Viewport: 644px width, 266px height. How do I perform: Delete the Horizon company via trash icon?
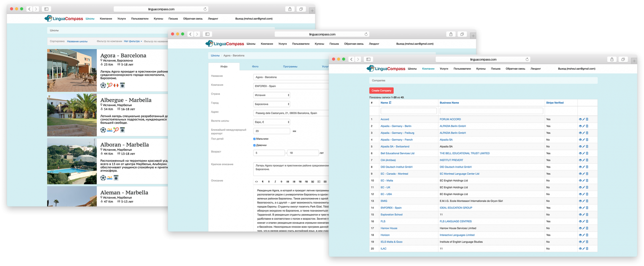587,235
